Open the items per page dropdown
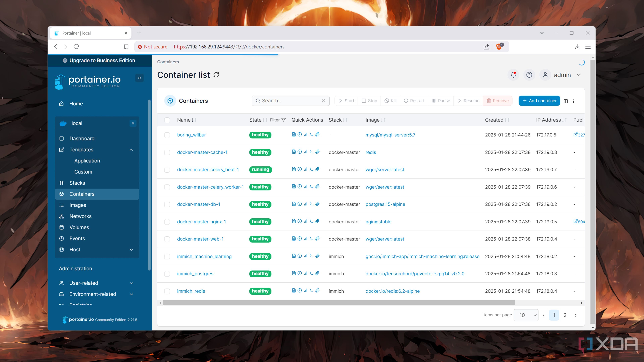644x362 pixels. [526, 315]
